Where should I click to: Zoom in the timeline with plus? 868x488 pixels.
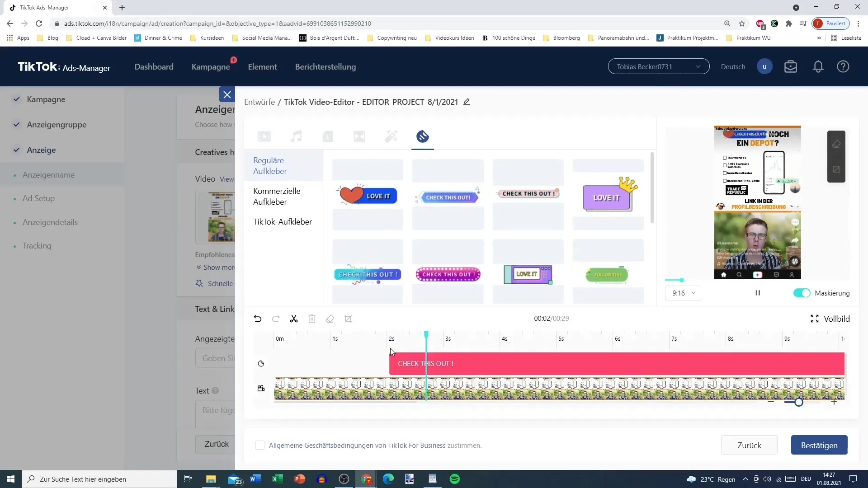(834, 402)
